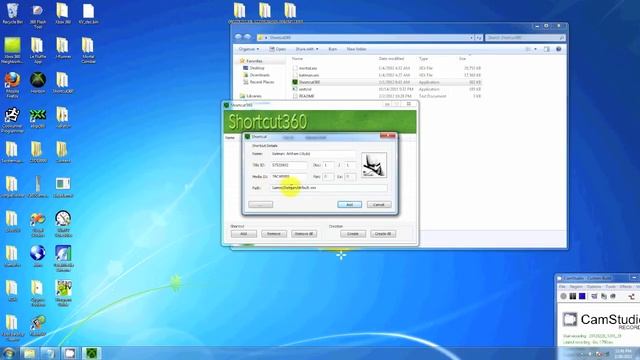Screen dimensions: 640x360
Task: Click Burn in the Explorer toolbar
Action: click(x=333, y=49)
